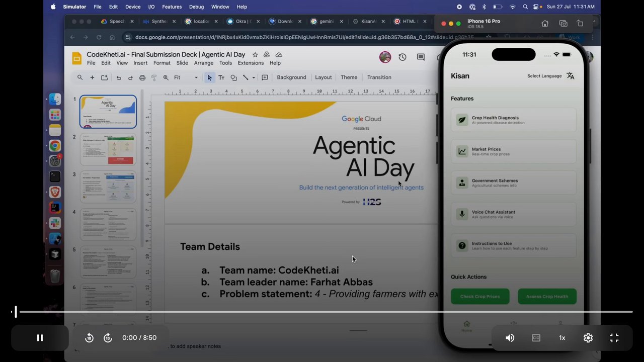Switch to the Okra Chrome tab
Screen dimensions: 644x362
(243, 22)
